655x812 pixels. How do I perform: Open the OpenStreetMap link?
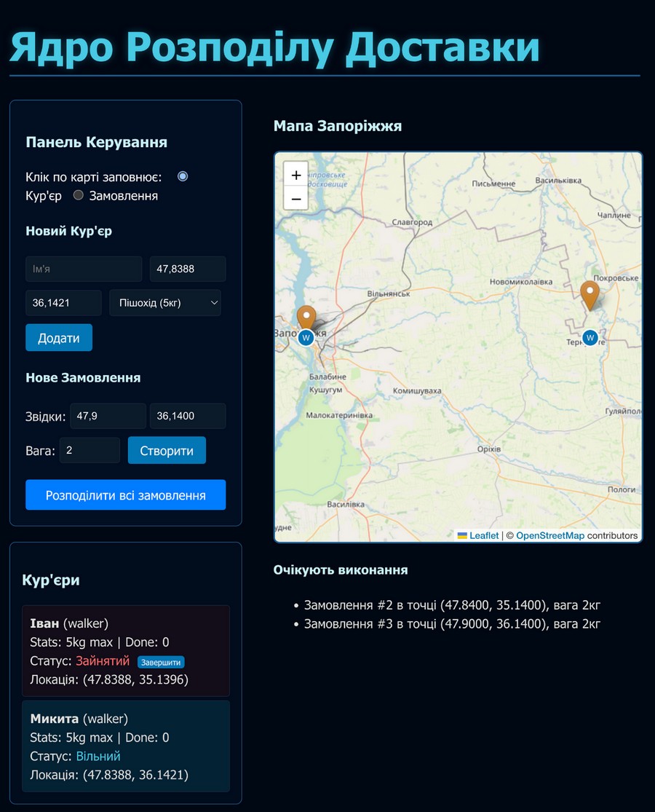point(549,535)
